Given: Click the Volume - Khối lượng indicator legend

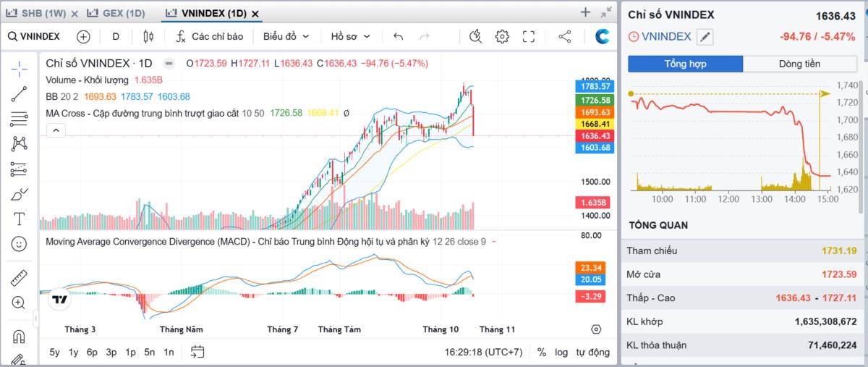Looking at the screenshot, I should click(x=87, y=80).
